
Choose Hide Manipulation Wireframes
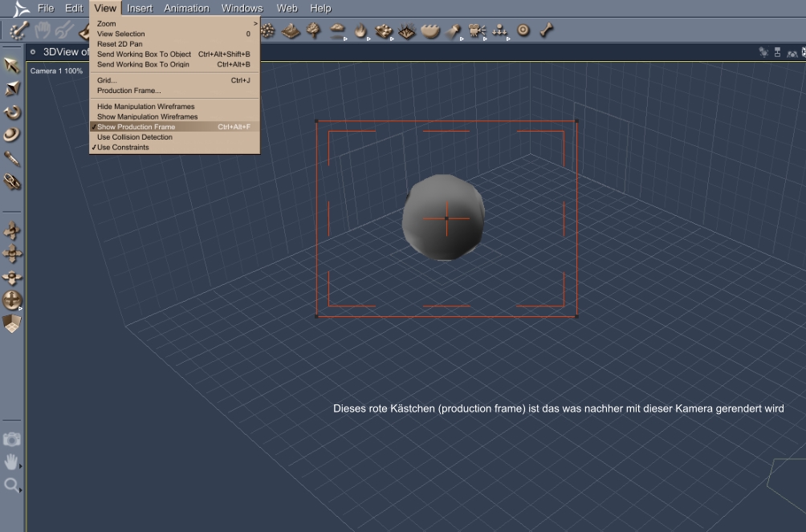175,107
